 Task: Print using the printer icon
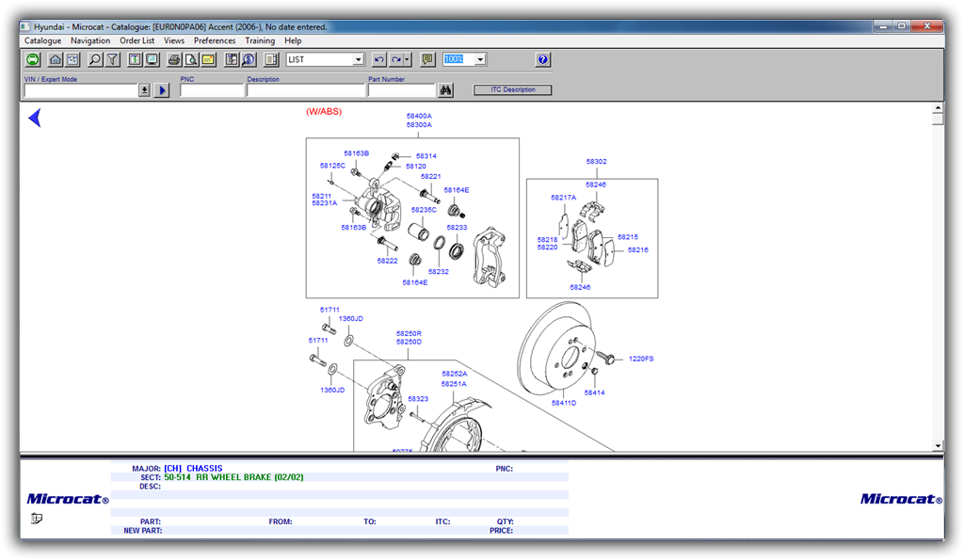(x=174, y=59)
